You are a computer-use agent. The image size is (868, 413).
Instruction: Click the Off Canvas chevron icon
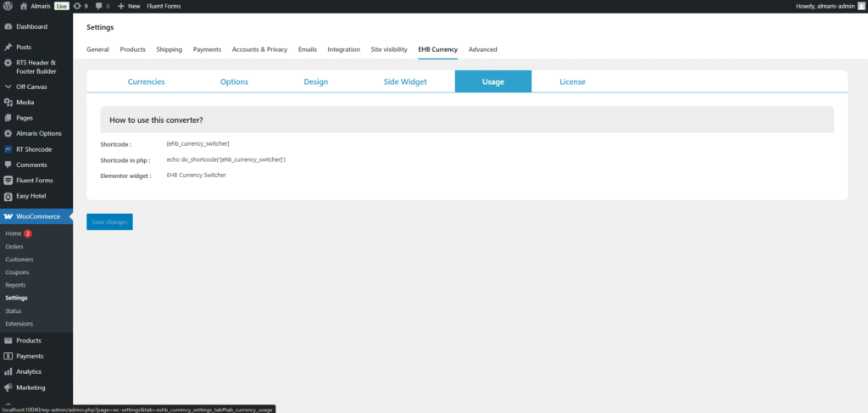pyautogui.click(x=8, y=87)
